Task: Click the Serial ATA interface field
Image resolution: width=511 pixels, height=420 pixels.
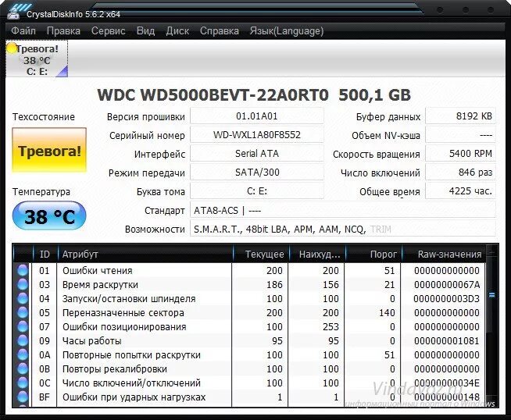Action: (x=257, y=154)
